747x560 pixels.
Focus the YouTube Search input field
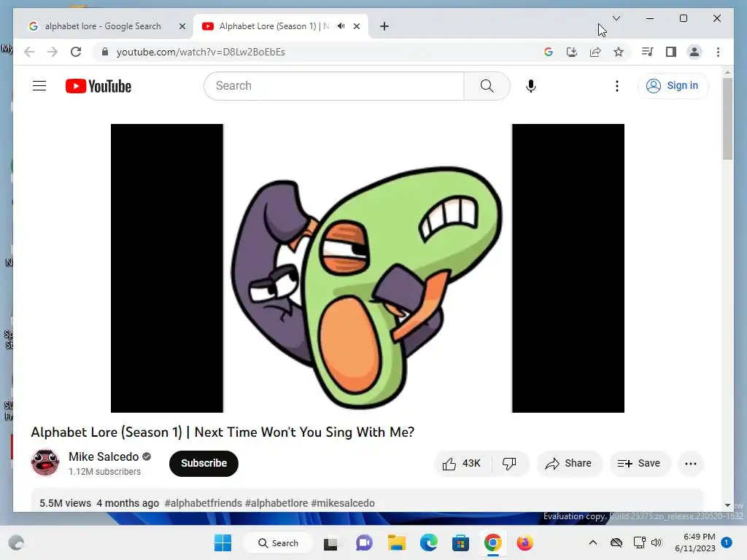334,86
